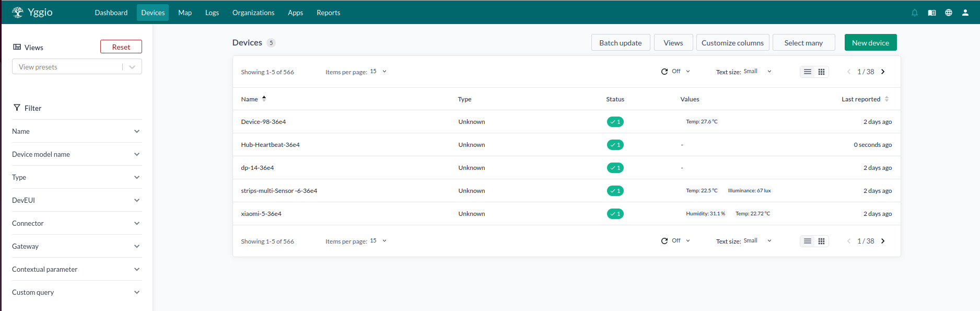Screen dimensions: 980x311
Task: Click status badge for xiaomi-5-36e4
Action: 615,214
